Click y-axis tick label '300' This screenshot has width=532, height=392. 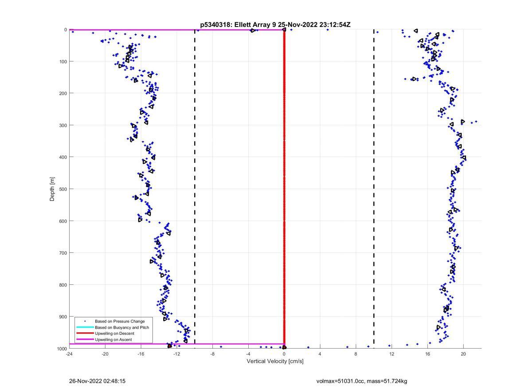pyautogui.click(x=63, y=125)
